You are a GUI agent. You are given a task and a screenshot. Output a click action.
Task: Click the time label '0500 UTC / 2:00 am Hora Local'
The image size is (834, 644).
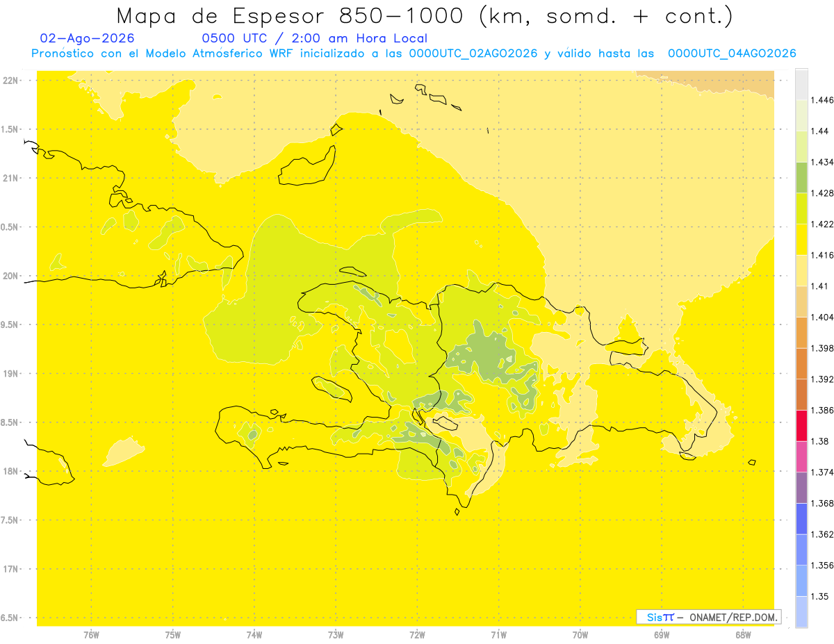coord(314,39)
